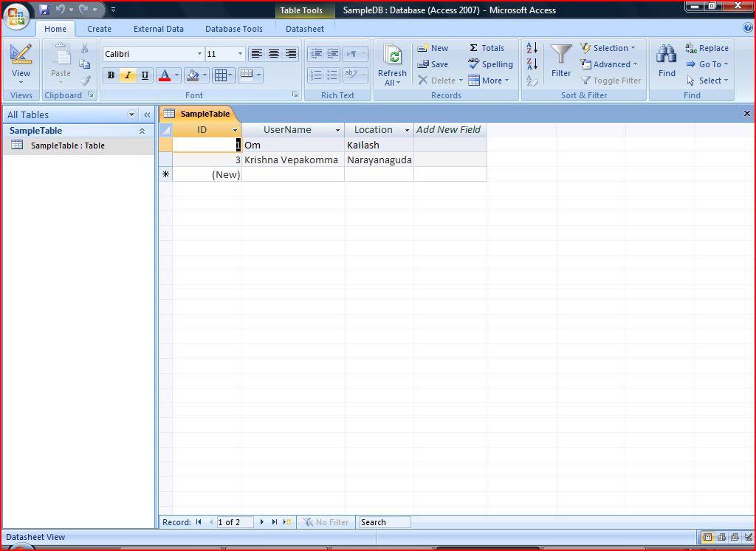Click New record button

point(433,48)
